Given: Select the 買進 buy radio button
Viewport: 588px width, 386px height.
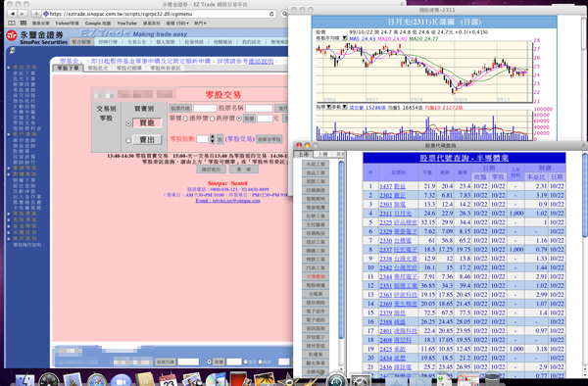Looking at the screenshot, I should tap(128, 123).
